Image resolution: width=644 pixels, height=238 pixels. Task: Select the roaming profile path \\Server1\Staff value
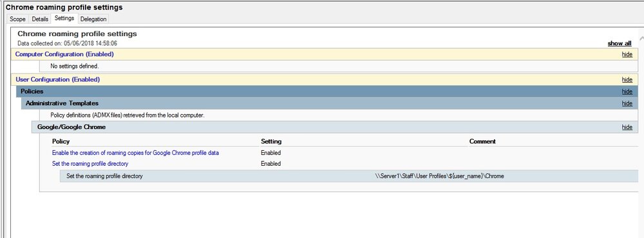(x=439, y=176)
